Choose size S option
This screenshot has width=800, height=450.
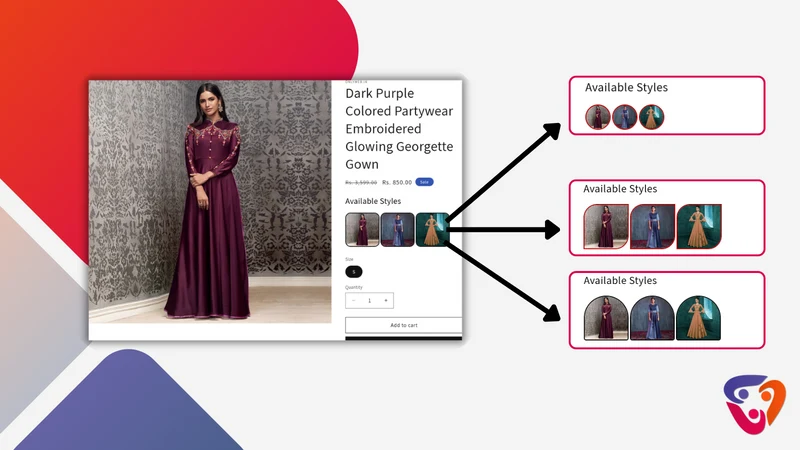[x=354, y=272]
